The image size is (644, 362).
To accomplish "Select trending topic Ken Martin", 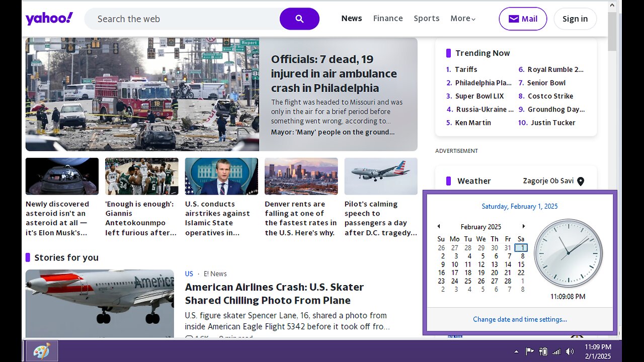I will click(473, 123).
